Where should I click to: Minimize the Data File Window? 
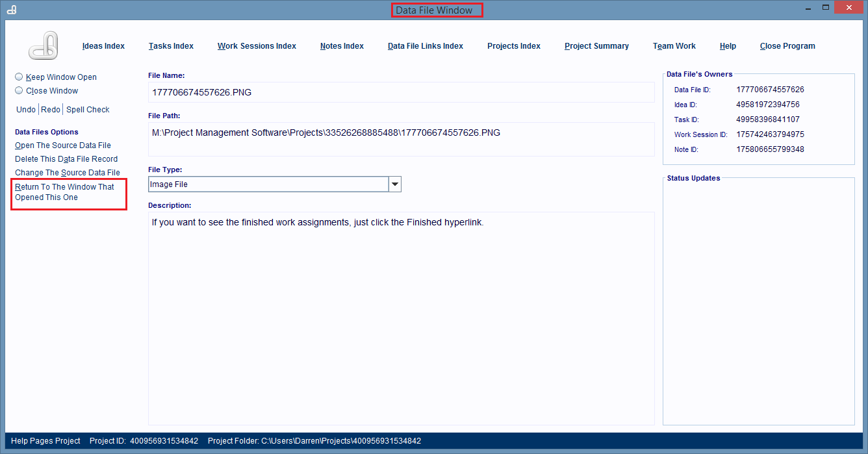pyautogui.click(x=808, y=9)
